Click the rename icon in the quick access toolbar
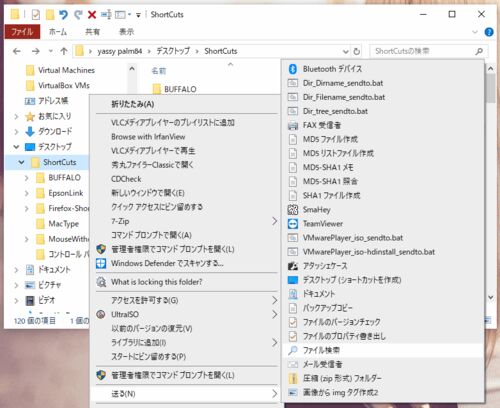This screenshot has height=408, width=500. (x=106, y=14)
